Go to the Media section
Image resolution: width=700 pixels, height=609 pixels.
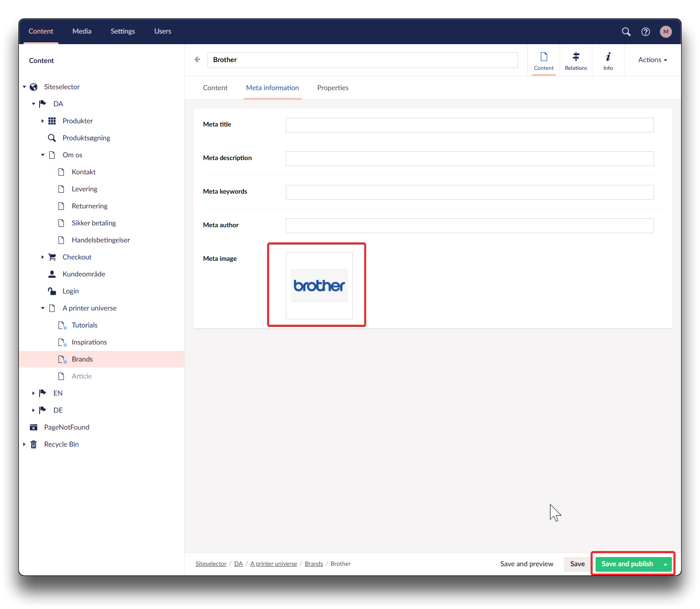pos(82,31)
